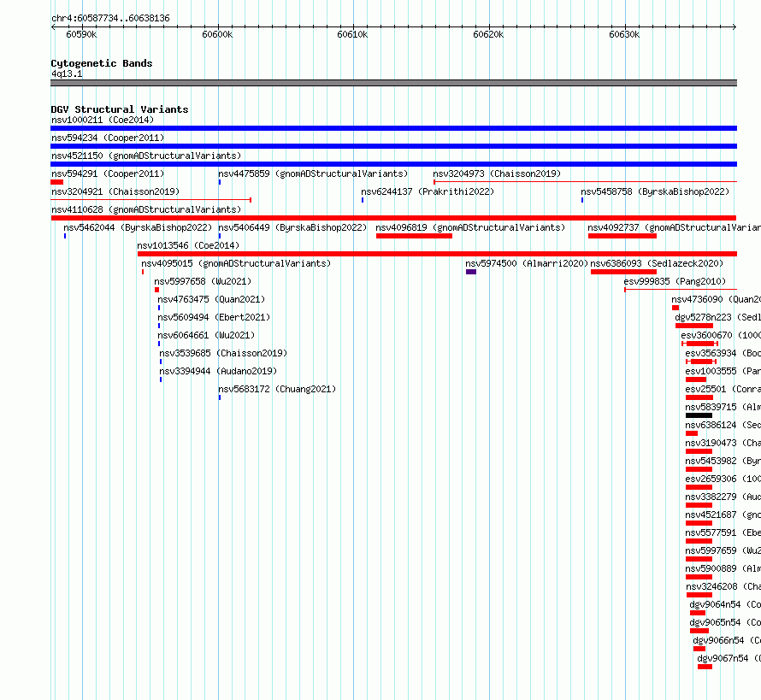Select nsv3394944 (Audano2019) label

pyautogui.click(x=218, y=371)
